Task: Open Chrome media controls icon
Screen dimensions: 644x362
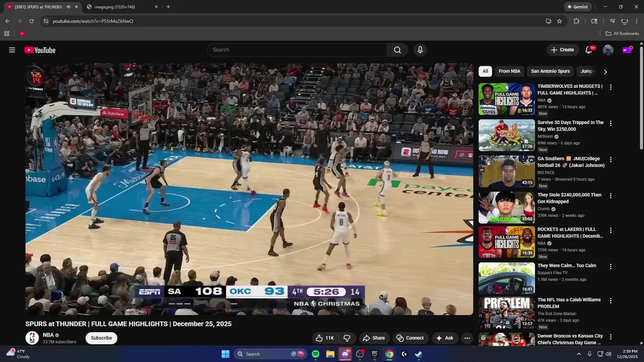Action: coord(612,21)
